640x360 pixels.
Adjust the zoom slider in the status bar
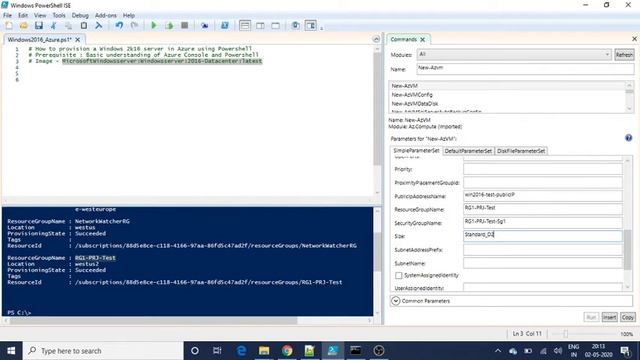pos(565,334)
